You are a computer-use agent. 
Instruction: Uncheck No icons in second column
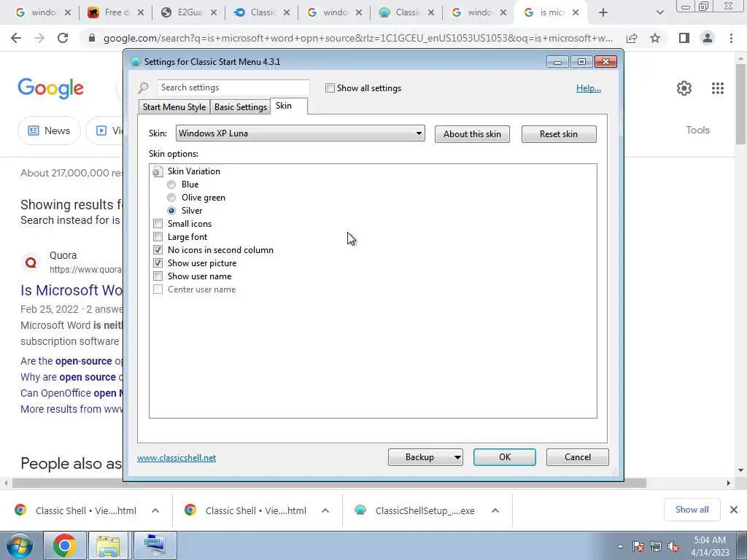click(158, 250)
